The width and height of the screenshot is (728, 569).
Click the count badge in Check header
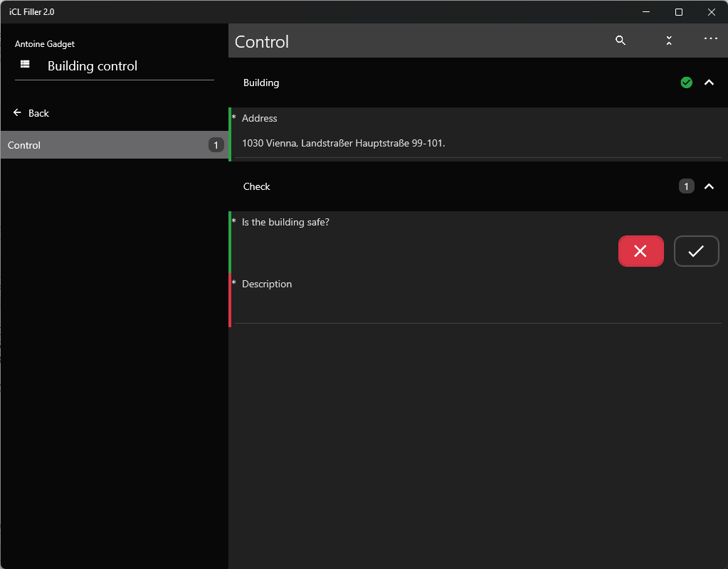pos(686,186)
